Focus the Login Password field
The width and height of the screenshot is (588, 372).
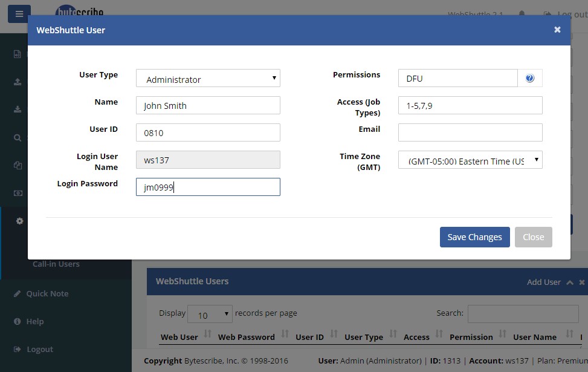(x=208, y=187)
